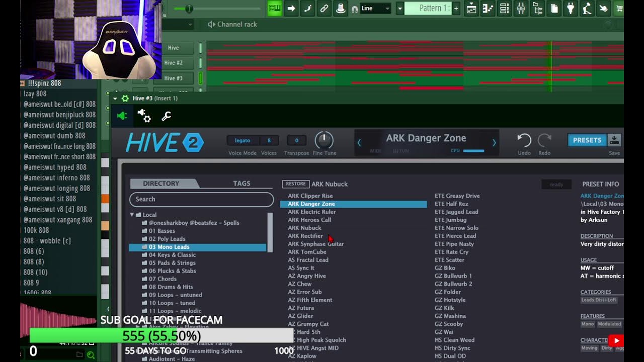
Task: Click the pointing hand toolbar icon
Action: pyautogui.click(x=603, y=8)
